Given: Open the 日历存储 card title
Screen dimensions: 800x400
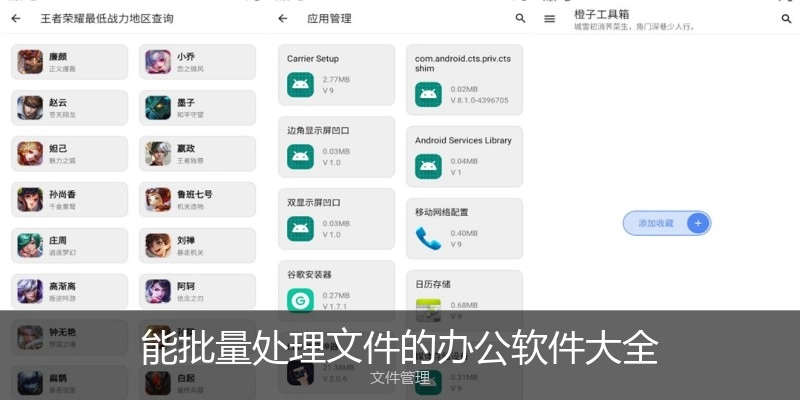Looking at the screenshot, I should point(433,284).
